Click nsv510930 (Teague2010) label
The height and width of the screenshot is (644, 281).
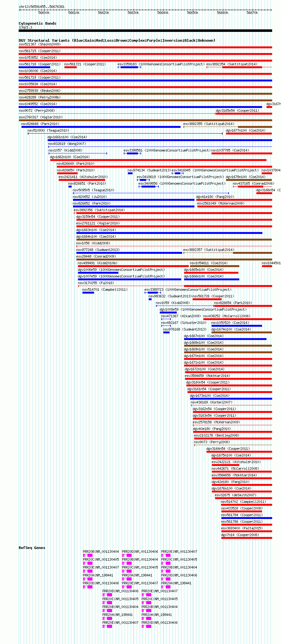pos(48,130)
